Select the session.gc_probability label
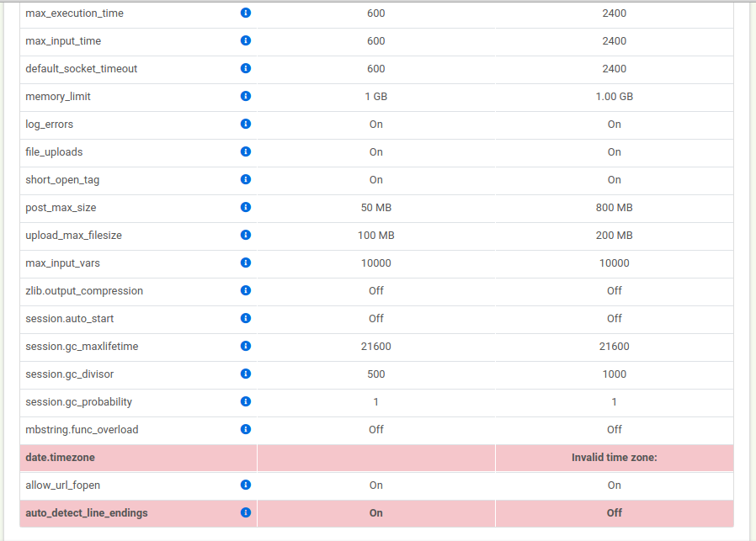 (x=78, y=402)
